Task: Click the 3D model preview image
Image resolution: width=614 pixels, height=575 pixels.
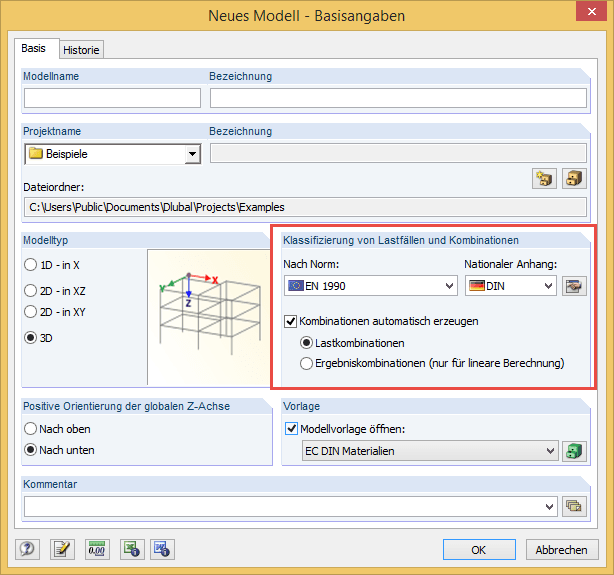Action: pyautogui.click(x=209, y=317)
